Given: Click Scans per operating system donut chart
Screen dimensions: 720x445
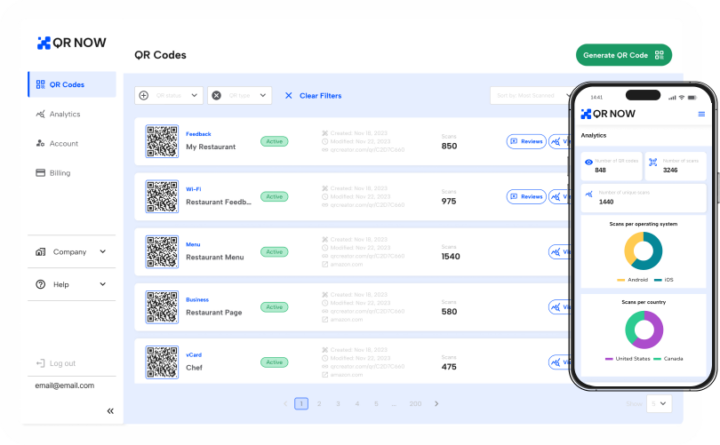Looking at the screenshot, I should [643, 251].
